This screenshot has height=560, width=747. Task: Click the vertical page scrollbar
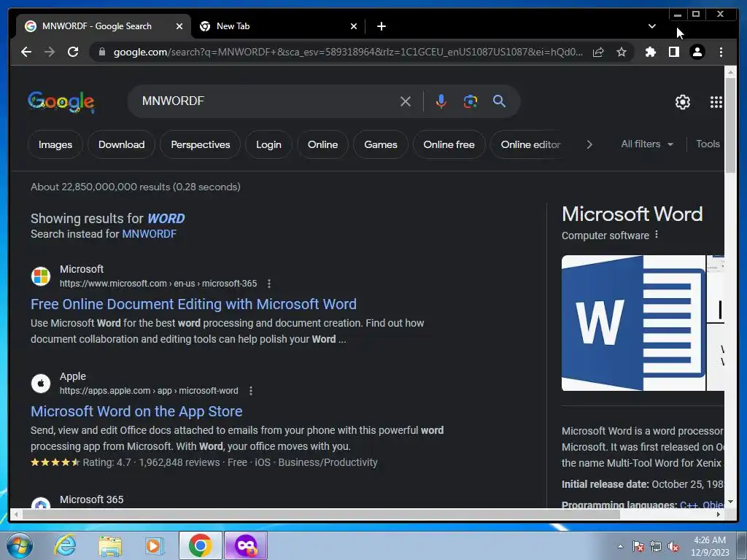pos(730,125)
